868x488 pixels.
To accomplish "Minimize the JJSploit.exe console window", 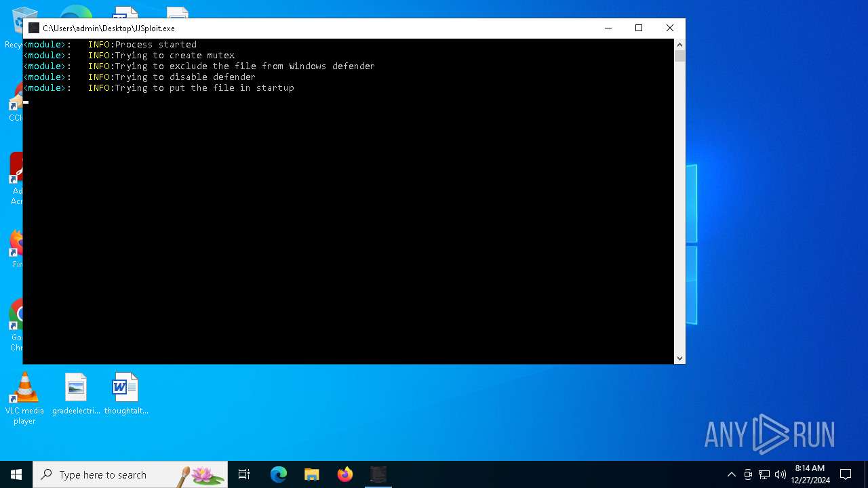I will (x=608, y=28).
